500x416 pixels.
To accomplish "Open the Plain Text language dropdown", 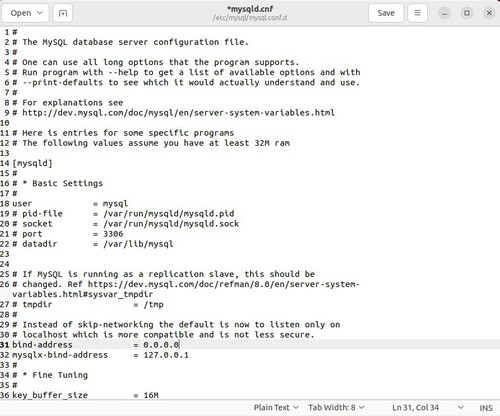I will pos(276,407).
